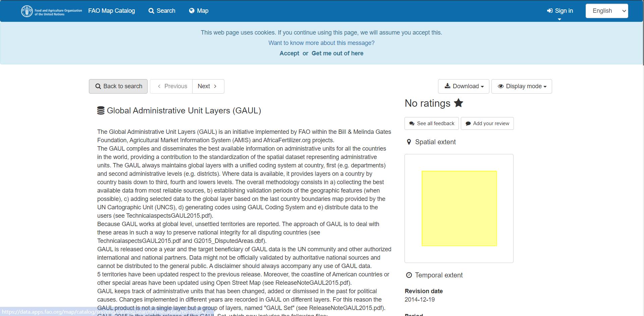Click the Revision date label
The image size is (644, 316).
coord(424,291)
